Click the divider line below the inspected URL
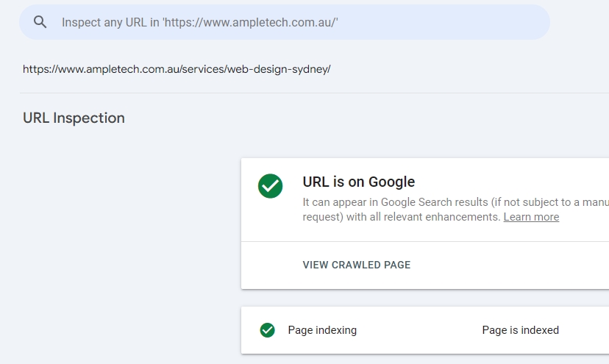The height and width of the screenshot is (364, 609). [294, 93]
